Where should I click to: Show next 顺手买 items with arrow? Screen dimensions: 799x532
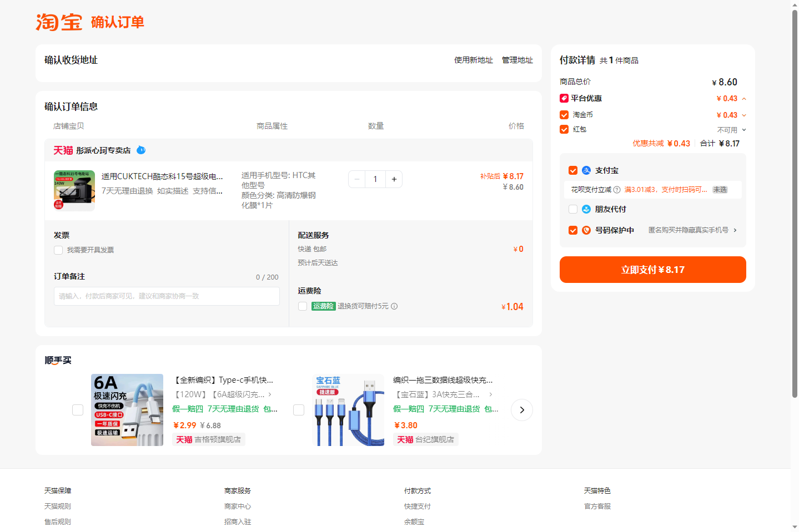(x=522, y=410)
